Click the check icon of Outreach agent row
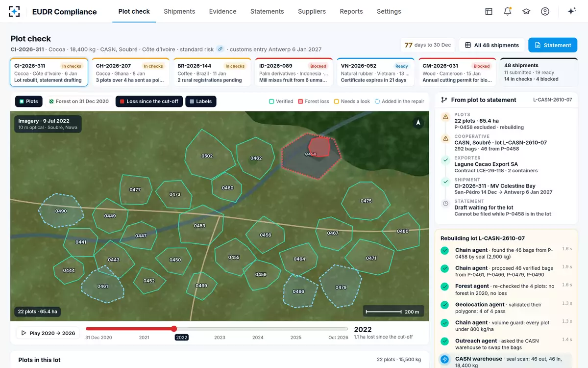The image size is (588, 368). (x=445, y=341)
